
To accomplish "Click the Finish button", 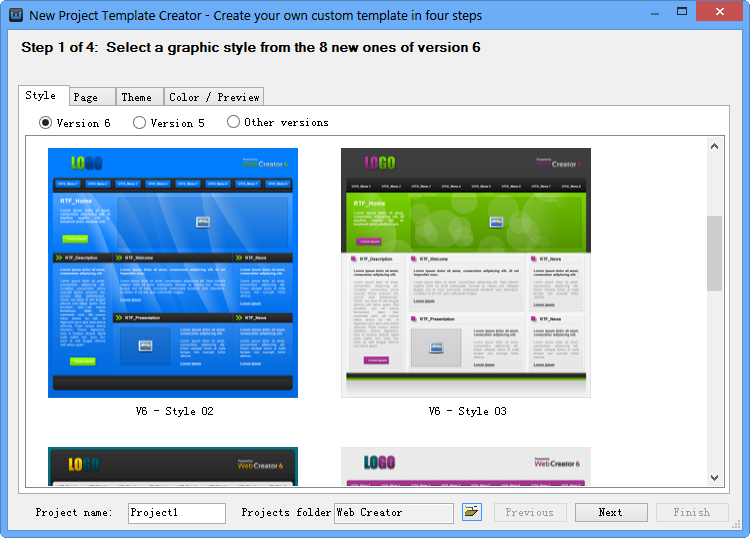I will coord(692,512).
